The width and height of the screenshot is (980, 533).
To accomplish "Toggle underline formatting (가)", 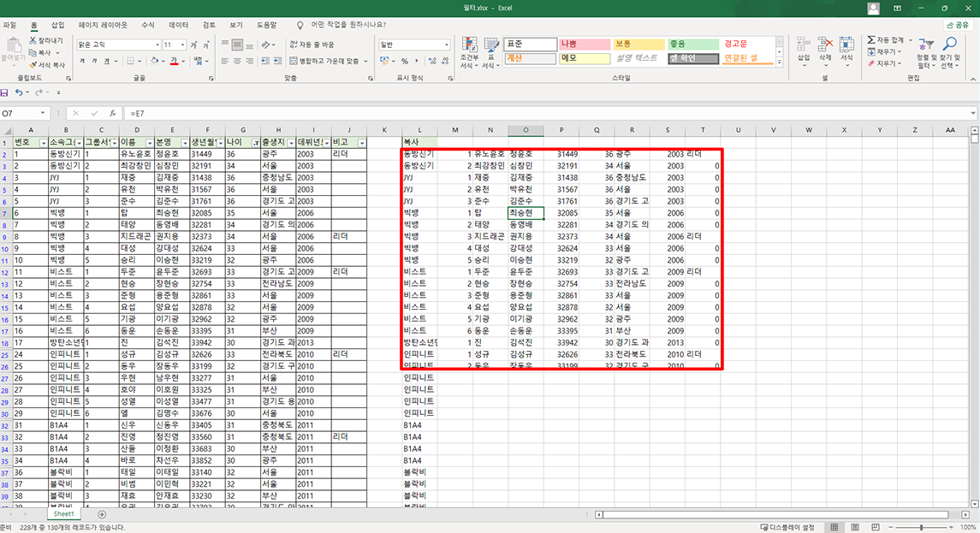I will pos(107,61).
